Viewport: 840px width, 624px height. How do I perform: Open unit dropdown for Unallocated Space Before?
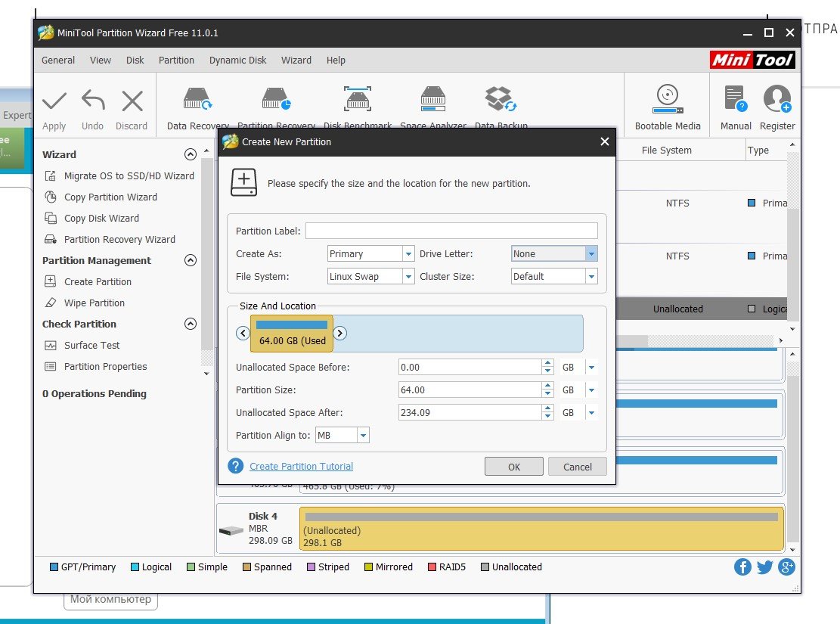(x=591, y=368)
